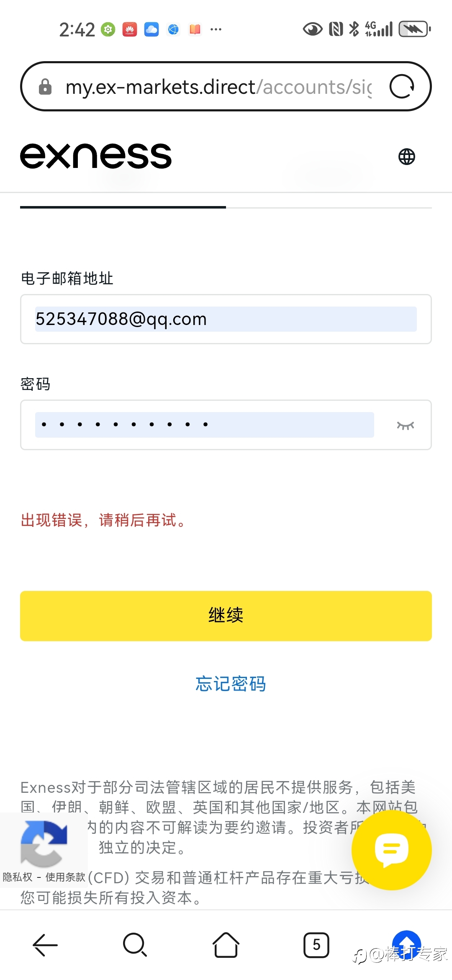
Task: Click the 继续 continue button
Action: (226, 616)
